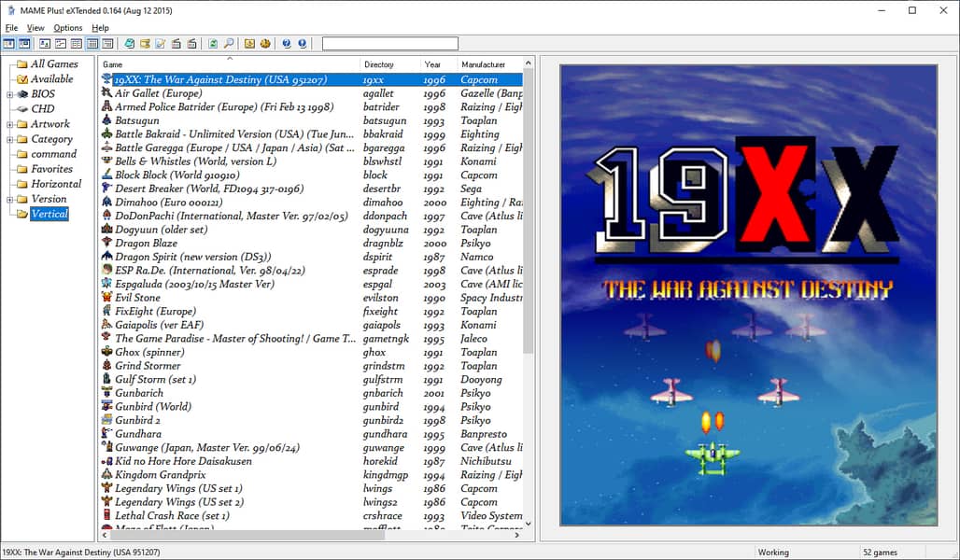Click the 'Working' status bar entry
Screen dimensions: 960x560
click(x=773, y=552)
